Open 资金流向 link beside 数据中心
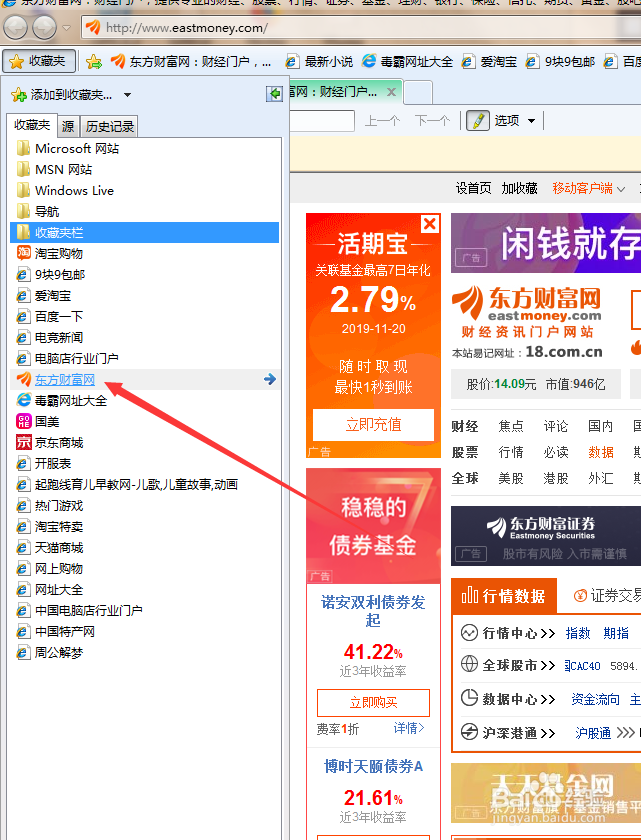The width and height of the screenshot is (641, 840). [x=595, y=699]
